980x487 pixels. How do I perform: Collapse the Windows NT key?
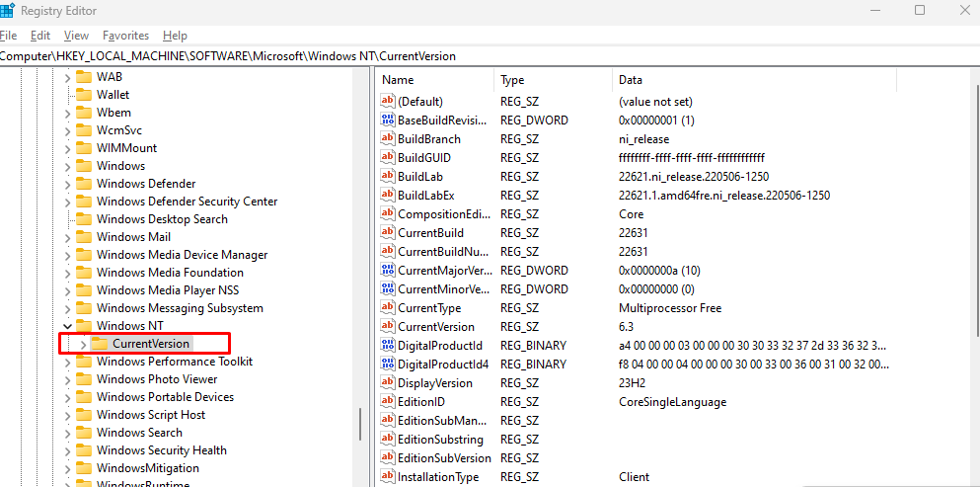tap(67, 326)
